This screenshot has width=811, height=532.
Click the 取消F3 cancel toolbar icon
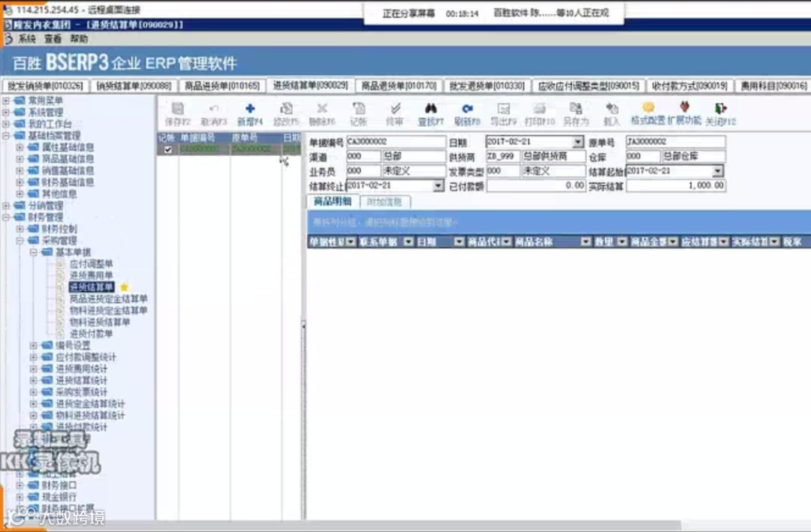[213, 109]
